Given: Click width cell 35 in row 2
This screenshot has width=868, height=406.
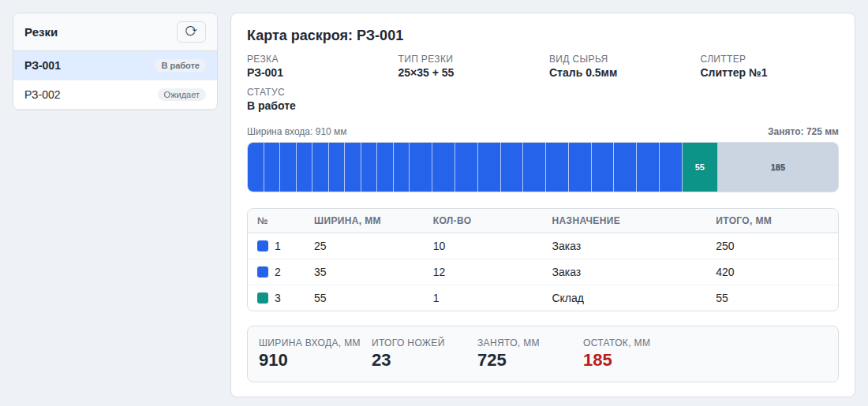Looking at the screenshot, I should coord(320,272).
